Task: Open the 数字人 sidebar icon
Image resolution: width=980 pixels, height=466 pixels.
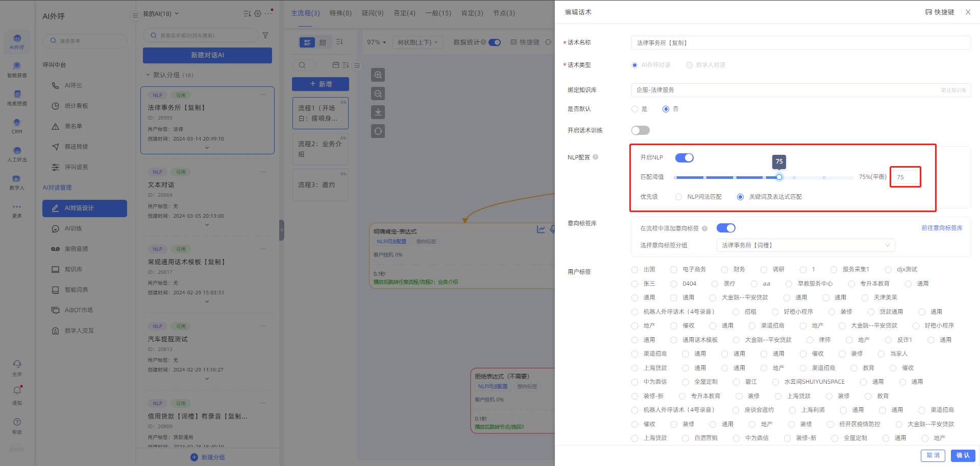Action: coord(17,182)
